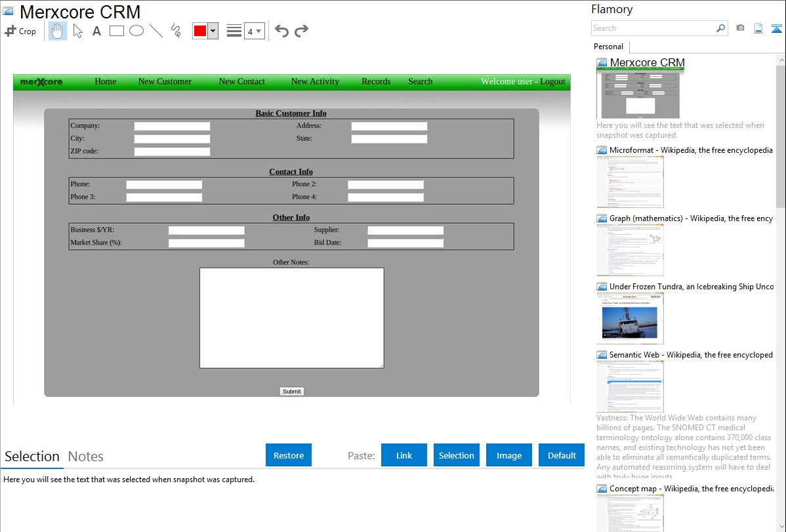Click the City input field
The image size is (786, 532).
tap(172, 139)
